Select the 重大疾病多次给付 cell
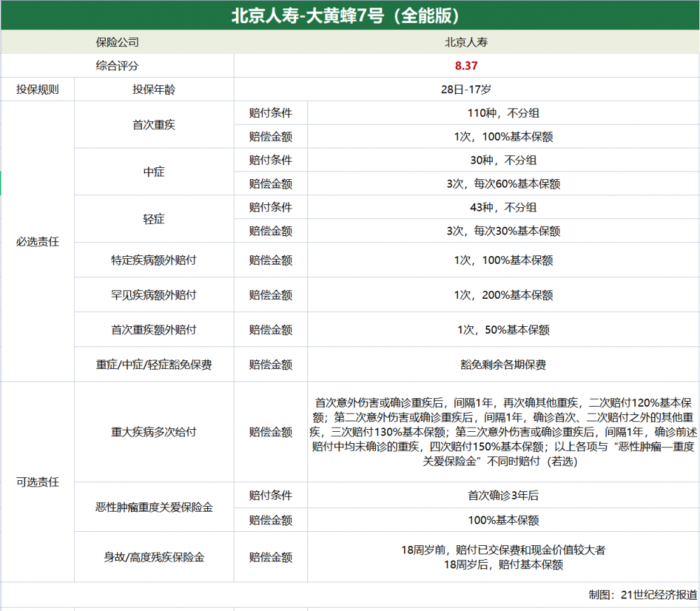 tap(154, 432)
